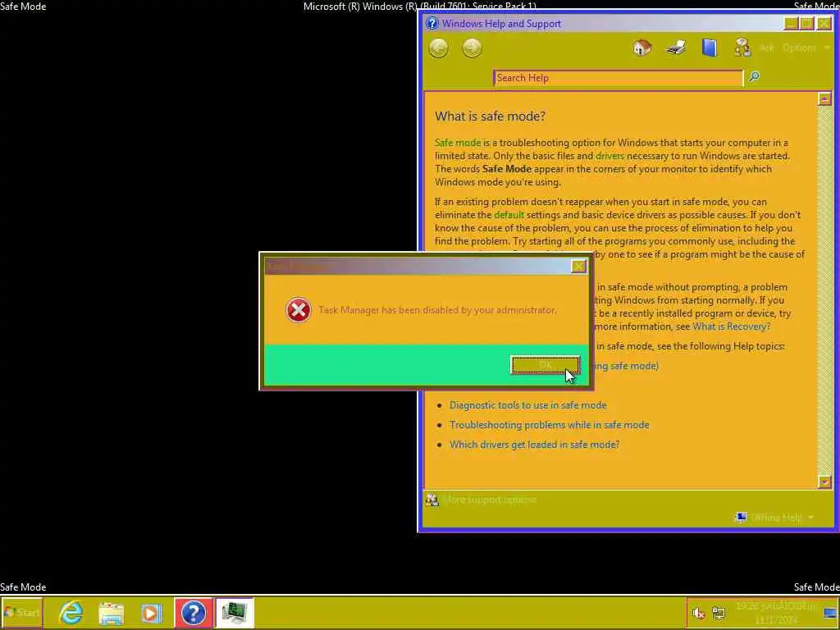Open the 'default' glossary link

pos(509,215)
